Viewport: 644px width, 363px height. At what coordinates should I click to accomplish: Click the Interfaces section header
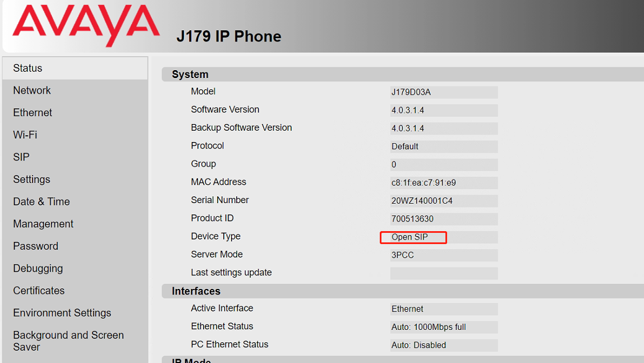[x=403, y=291]
